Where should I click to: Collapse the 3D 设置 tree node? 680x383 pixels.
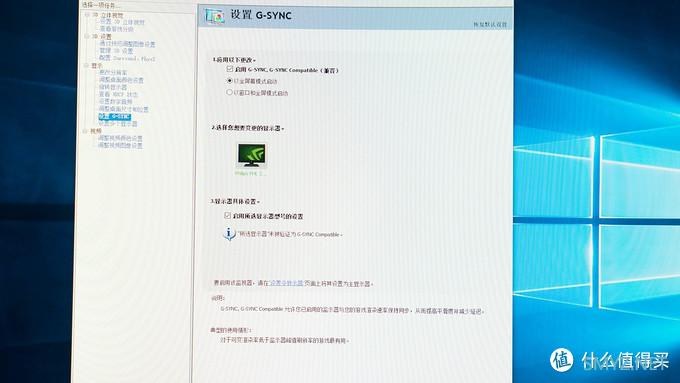[x=87, y=36]
